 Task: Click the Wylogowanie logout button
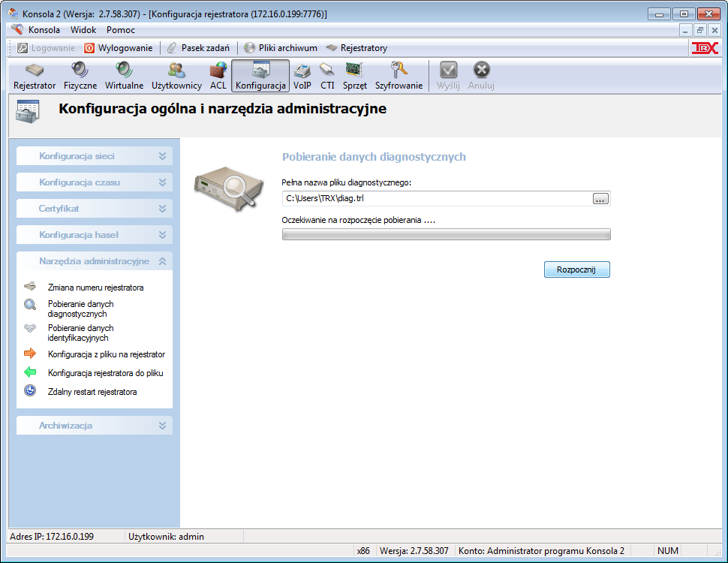coord(119,48)
